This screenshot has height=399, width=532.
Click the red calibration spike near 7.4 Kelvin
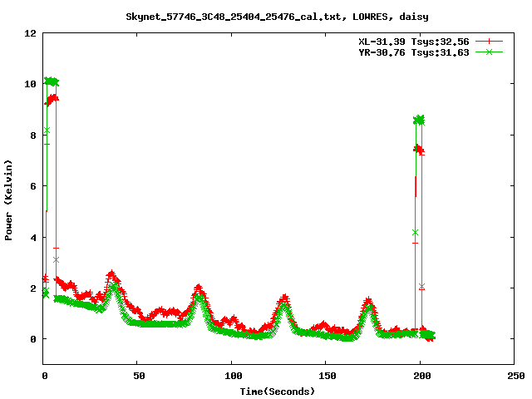[419, 150]
